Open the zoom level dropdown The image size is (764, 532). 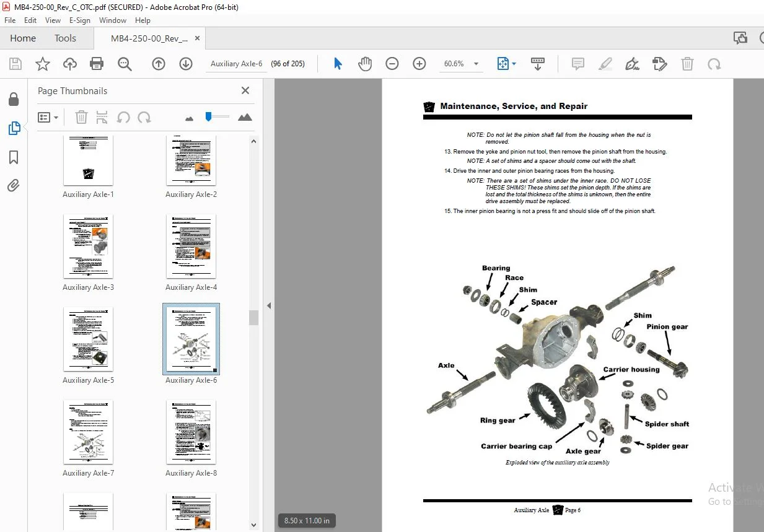coord(476,64)
